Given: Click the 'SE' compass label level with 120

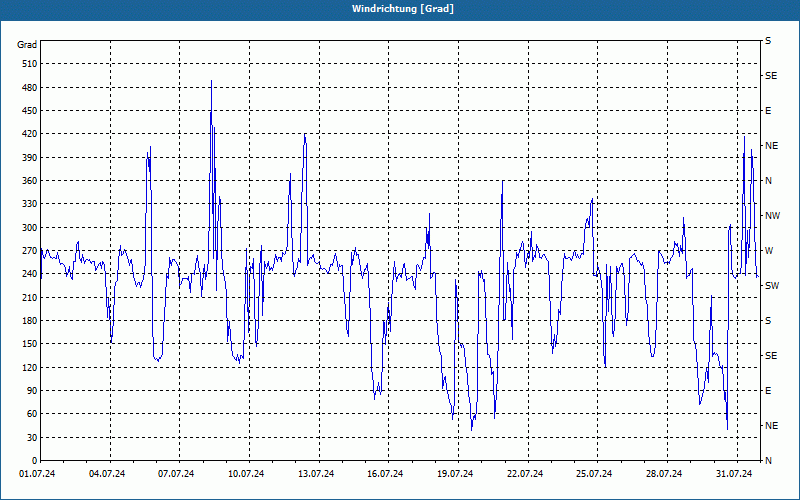Looking at the screenshot, I should click(771, 356).
